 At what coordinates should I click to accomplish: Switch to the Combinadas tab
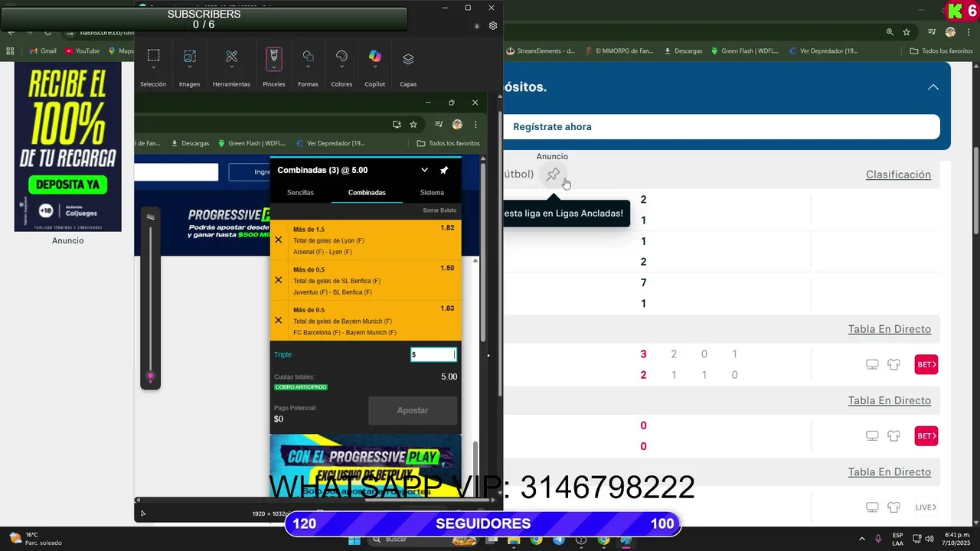pos(367,193)
